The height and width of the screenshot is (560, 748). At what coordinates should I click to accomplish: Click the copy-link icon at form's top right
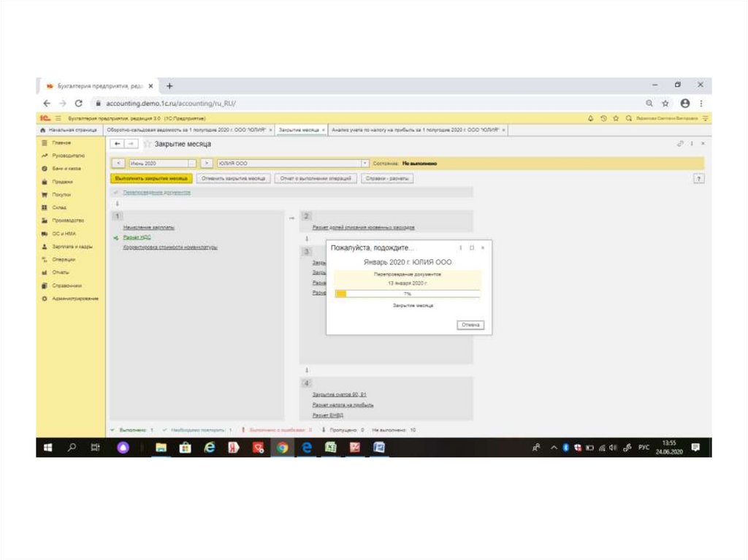pos(680,144)
